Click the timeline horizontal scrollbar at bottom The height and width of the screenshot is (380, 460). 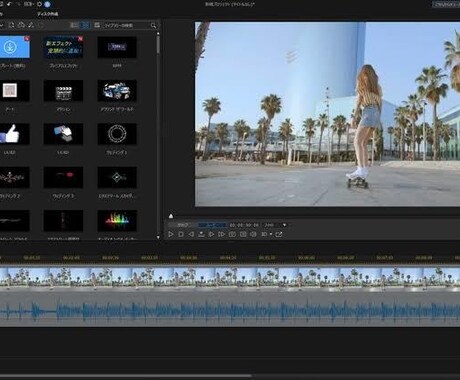(126, 376)
